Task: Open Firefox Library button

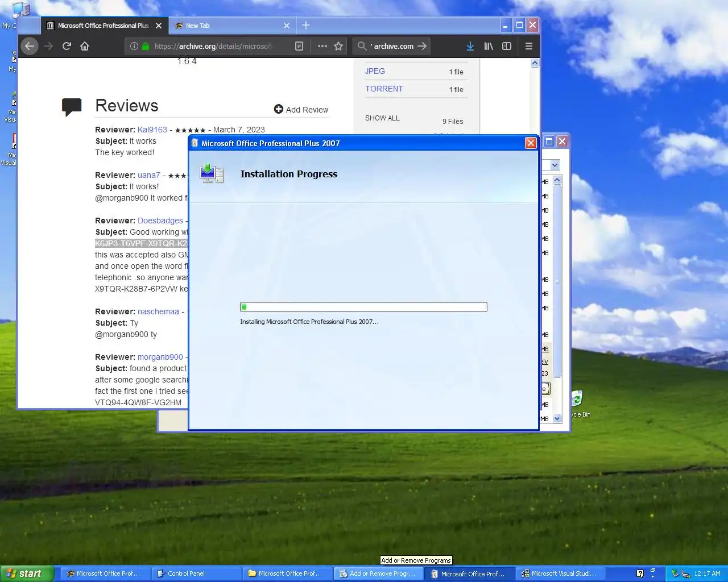Action: 489,46
